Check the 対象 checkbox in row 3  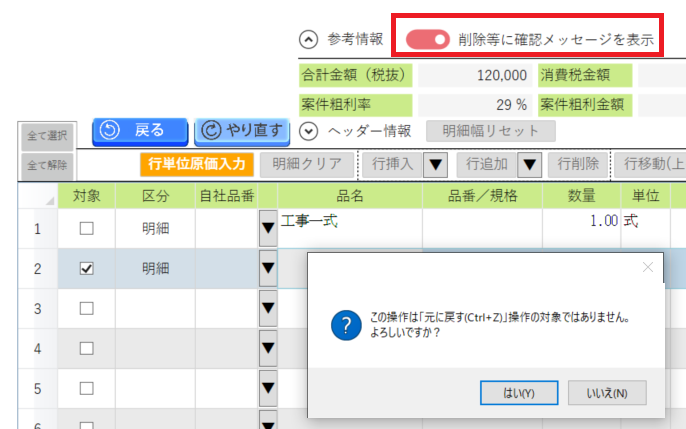click(x=86, y=308)
